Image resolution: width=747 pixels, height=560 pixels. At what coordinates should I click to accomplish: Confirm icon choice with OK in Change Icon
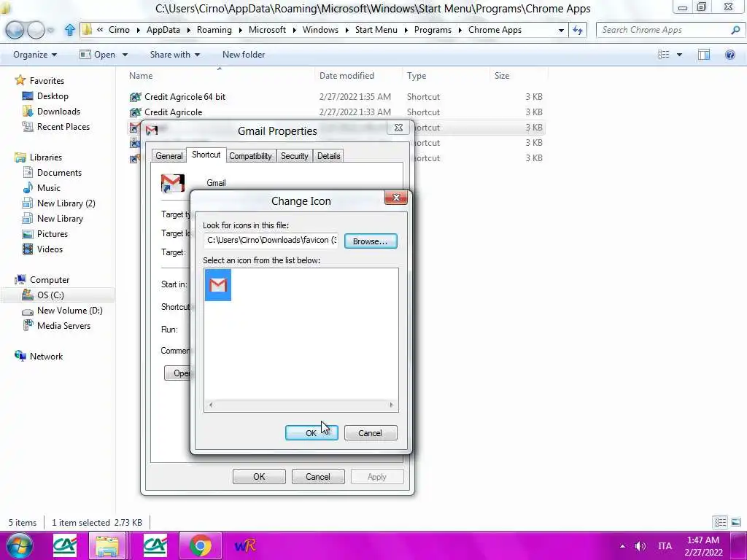click(x=311, y=433)
